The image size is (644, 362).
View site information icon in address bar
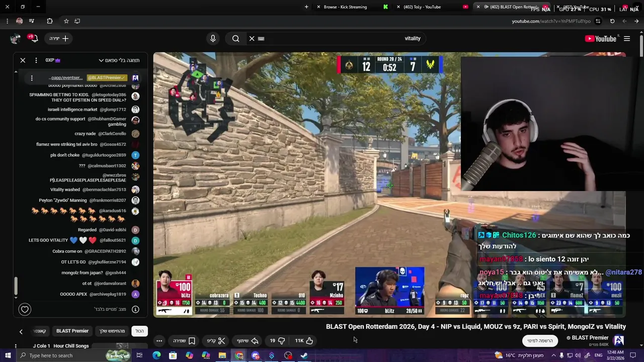(598, 21)
